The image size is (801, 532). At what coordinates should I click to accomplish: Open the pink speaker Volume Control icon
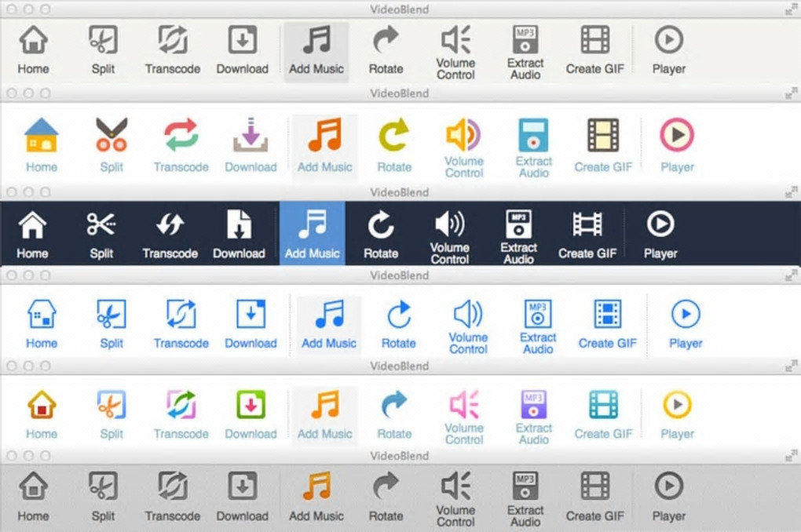coord(464,404)
